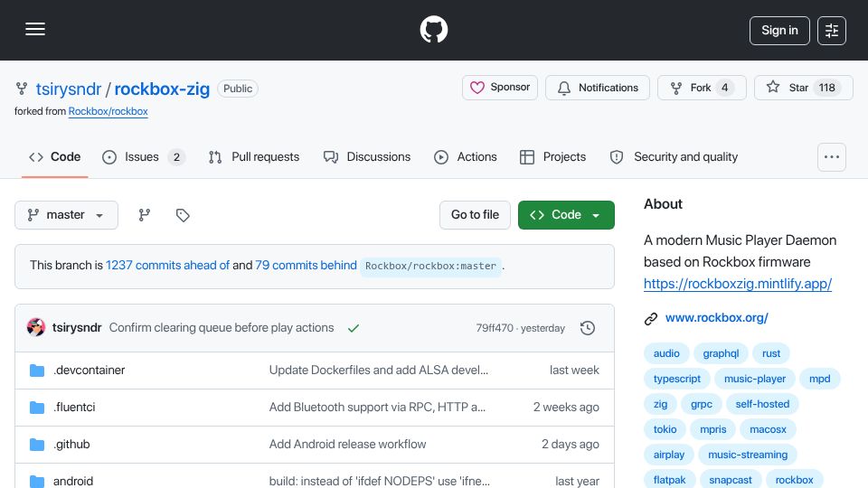
Task: Click the .github folder icon
Action: tap(37, 445)
